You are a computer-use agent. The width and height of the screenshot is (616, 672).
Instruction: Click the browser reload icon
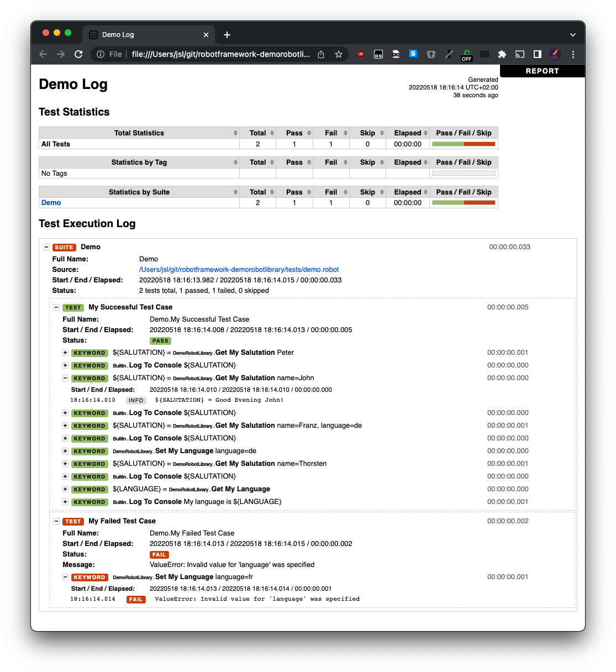(x=78, y=54)
